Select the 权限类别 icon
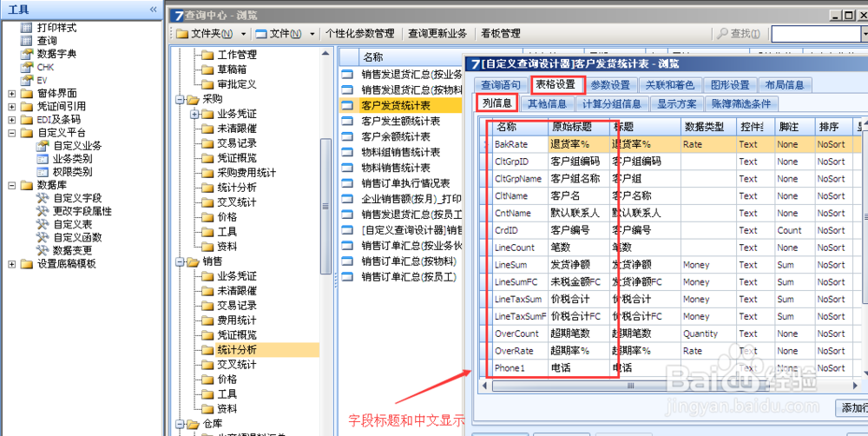Viewport: 868px width, 436px height. (43, 172)
